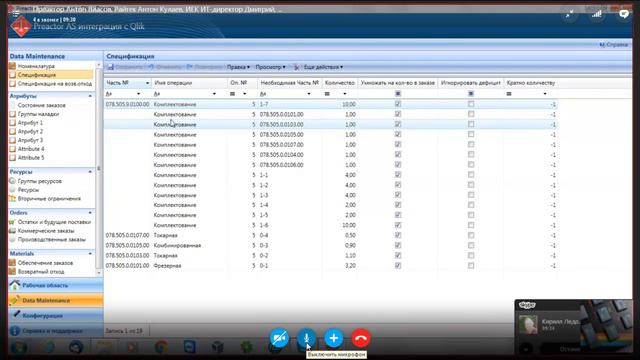Open Вторичные ограничения item
The image size is (640, 360).
tap(49, 199)
